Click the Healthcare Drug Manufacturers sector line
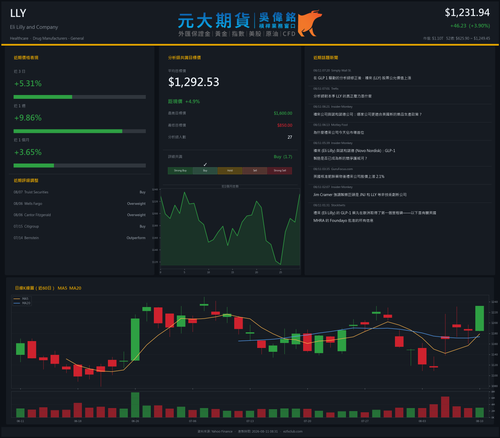Screen dimensions: 500x438 click(x=47, y=38)
